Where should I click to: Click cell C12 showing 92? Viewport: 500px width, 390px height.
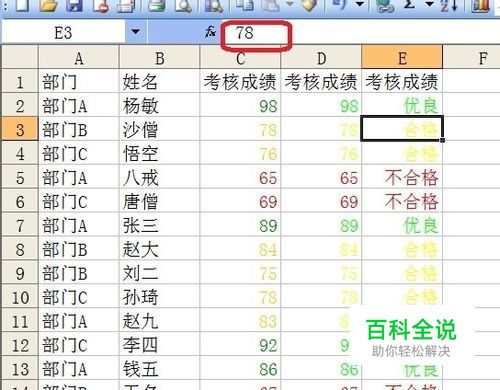[240, 345]
